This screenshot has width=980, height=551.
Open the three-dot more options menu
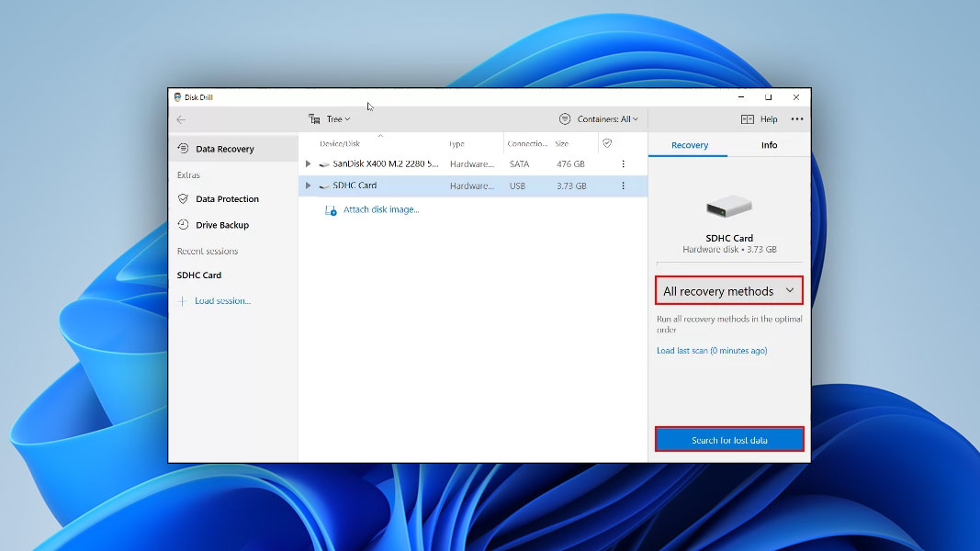click(x=797, y=118)
